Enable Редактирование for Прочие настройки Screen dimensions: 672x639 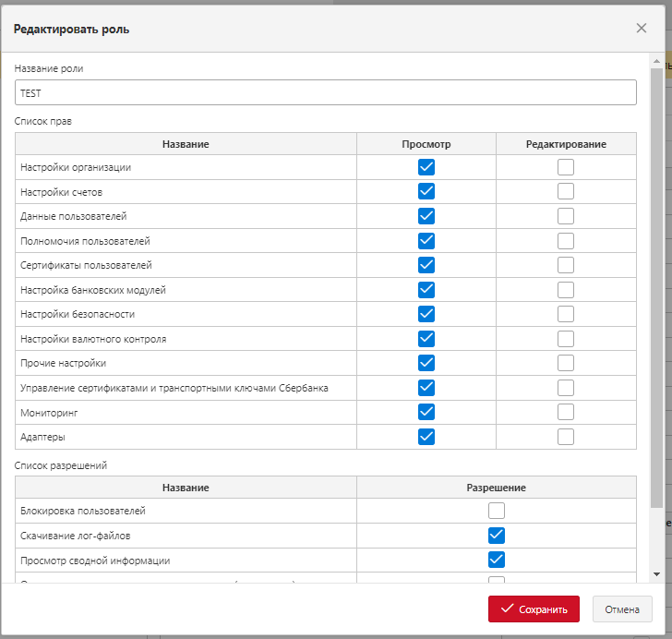tap(566, 363)
